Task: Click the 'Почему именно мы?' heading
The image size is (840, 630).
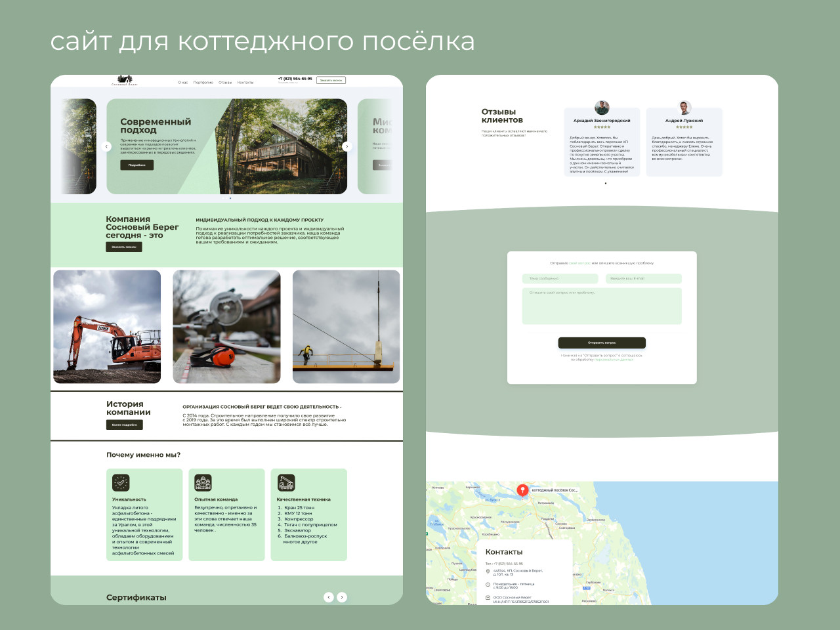Action: 143,455
